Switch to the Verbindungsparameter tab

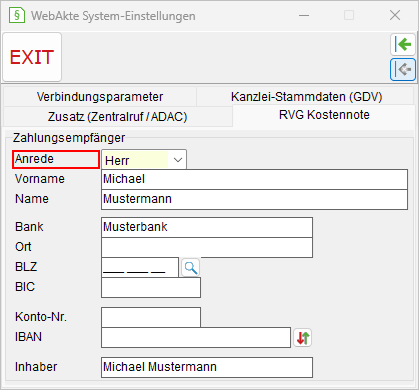[x=100, y=97]
